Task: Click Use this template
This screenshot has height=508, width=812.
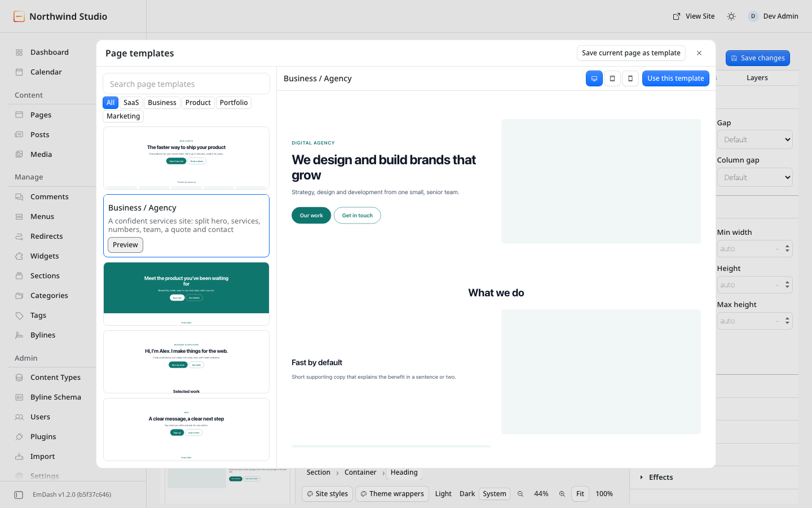Action: [676, 78]
